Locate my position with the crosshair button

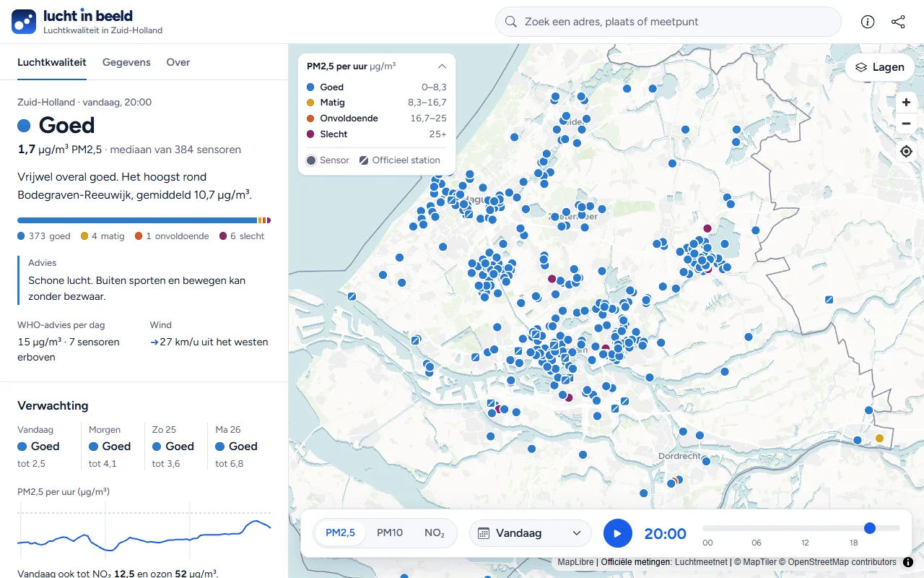[x=906, y=152]
